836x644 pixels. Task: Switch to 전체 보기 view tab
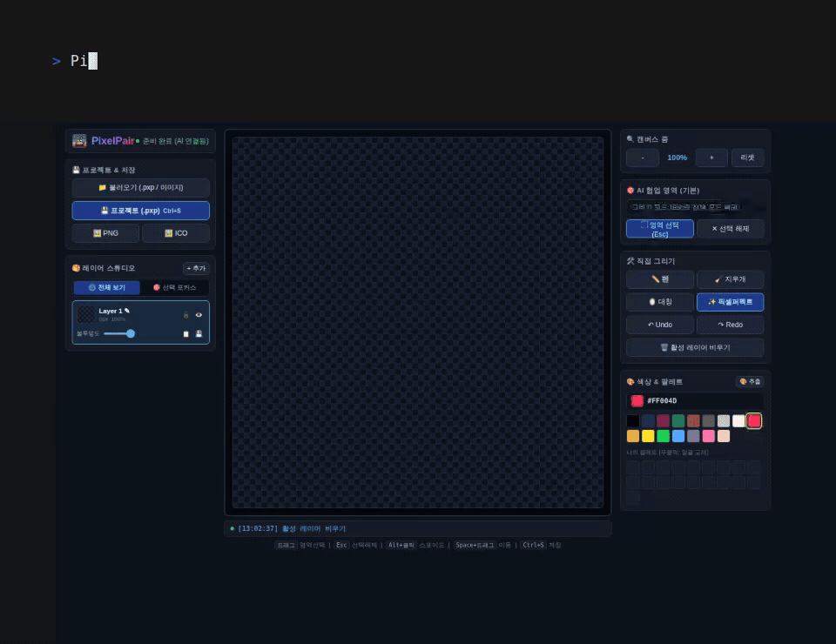click(106, 288)
